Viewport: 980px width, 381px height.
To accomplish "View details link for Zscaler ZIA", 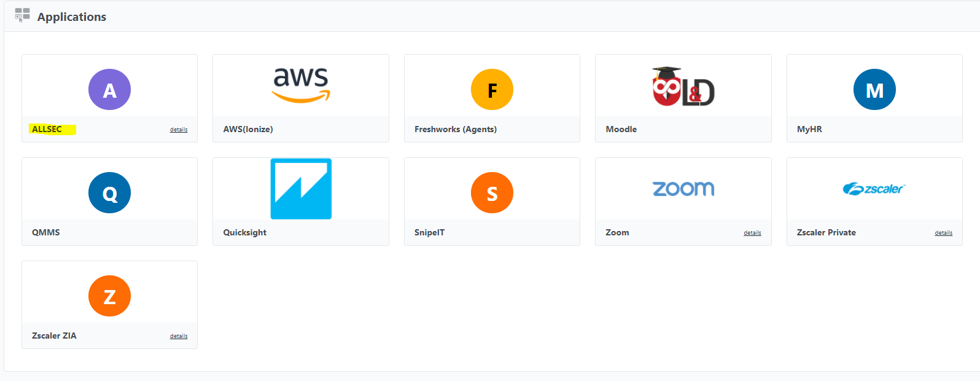I will coord(179,336).
